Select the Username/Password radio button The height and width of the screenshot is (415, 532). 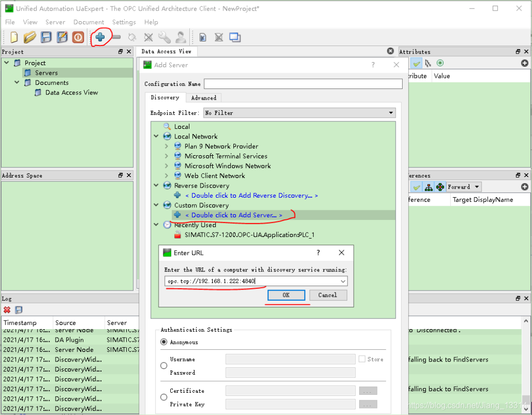[x=164, y=366]
